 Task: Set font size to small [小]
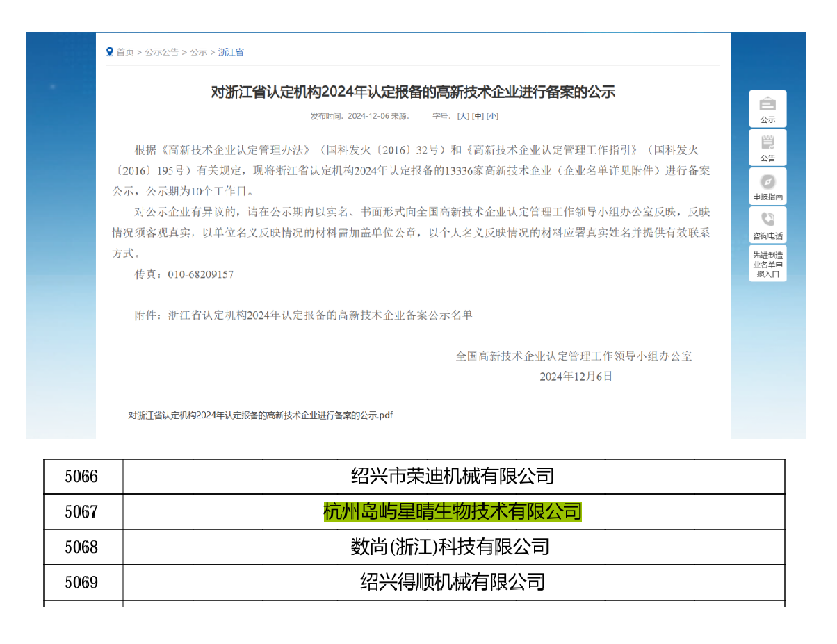click(492, 116)
